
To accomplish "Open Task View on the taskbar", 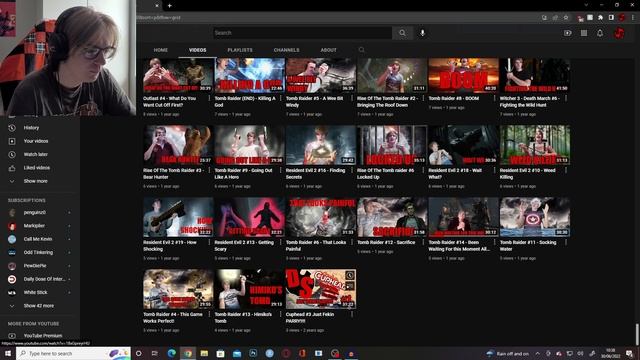I will point(155,353).
